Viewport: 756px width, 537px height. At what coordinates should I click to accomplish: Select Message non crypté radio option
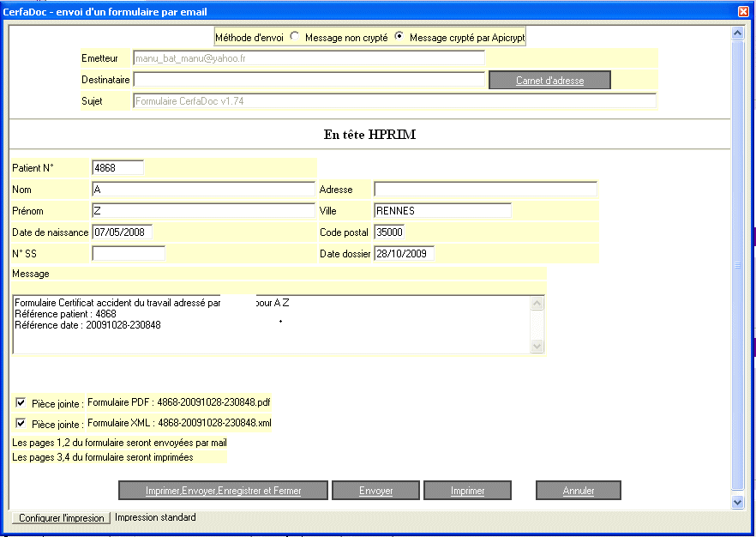point(296,38)
